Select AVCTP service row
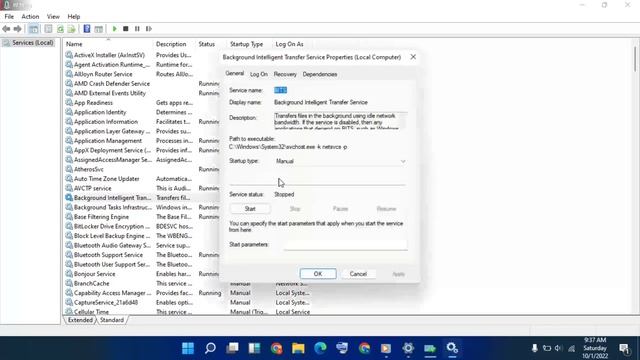 point(93,188)
